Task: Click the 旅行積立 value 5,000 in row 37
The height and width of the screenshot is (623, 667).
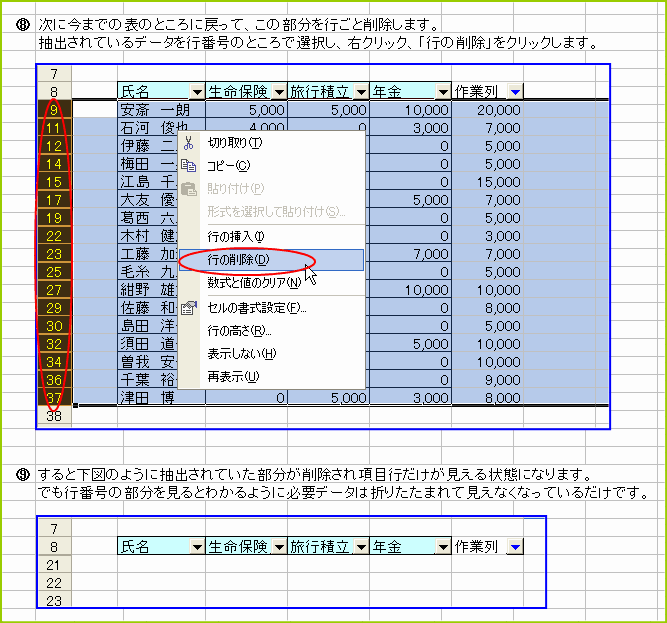Action: [328, 398]
